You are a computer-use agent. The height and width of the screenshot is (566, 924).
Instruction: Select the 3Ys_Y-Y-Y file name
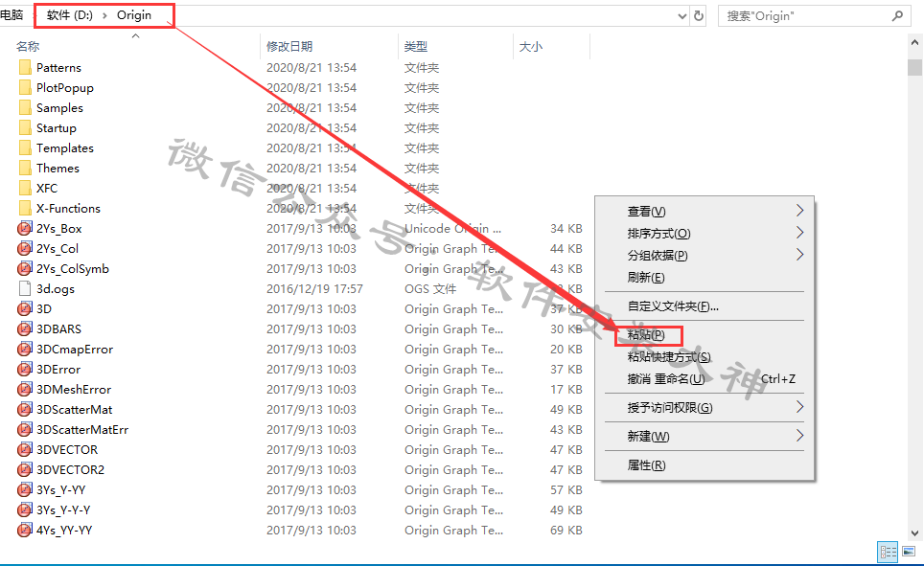pyautogui.click(x=63, y=510)
